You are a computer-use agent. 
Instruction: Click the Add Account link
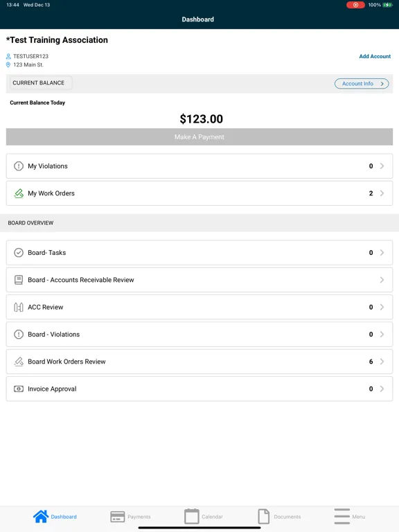pyautogui.click(x=375, y=56)
